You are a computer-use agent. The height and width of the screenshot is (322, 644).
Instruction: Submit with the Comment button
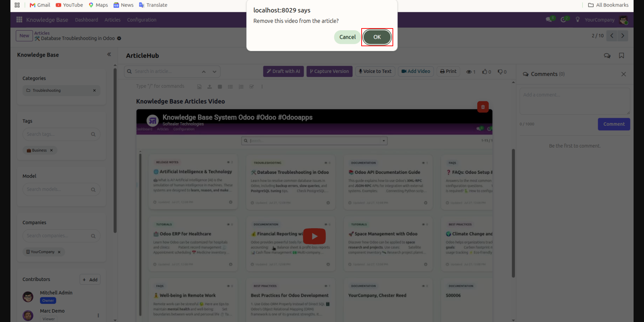(x=614, y=124)
